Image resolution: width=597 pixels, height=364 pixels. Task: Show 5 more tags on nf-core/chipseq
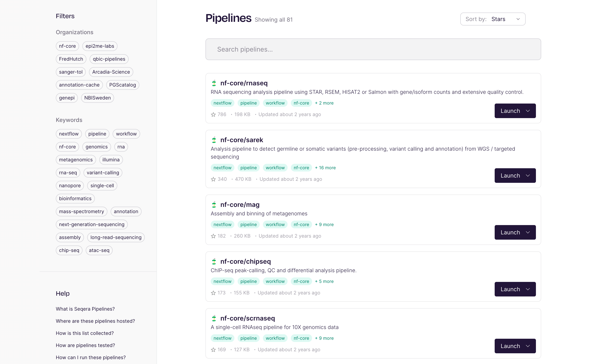click(324, 281)
